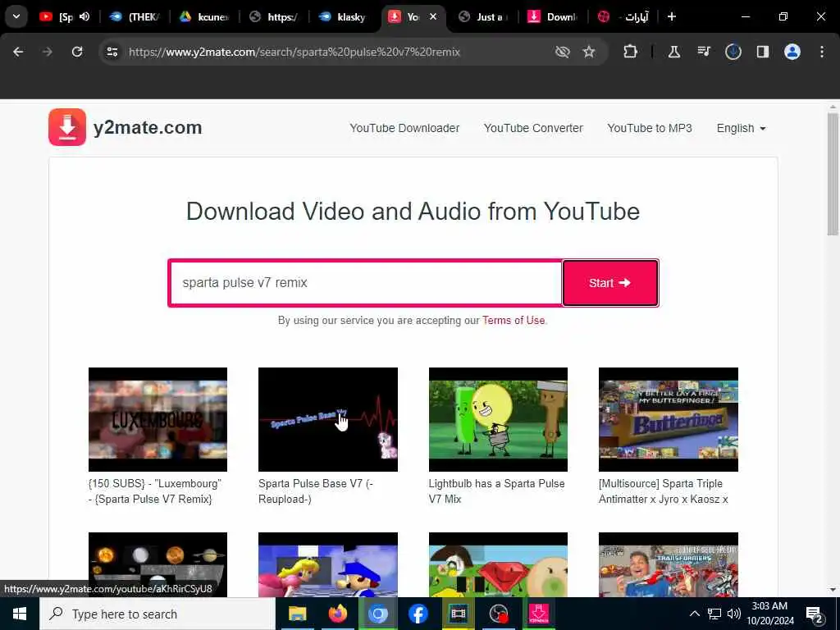This screenshot has width=840, height=630.
Task: Open Chrome three-dot menu
Action: point(822,52)
